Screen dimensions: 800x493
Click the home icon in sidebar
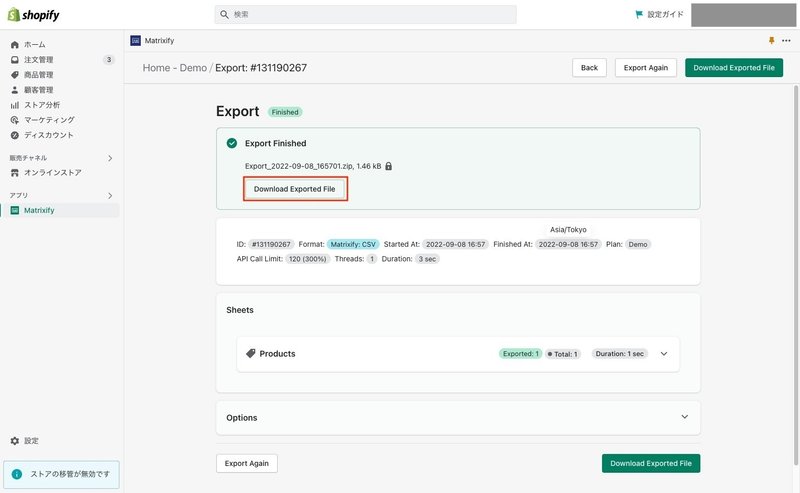click(15, 45)
